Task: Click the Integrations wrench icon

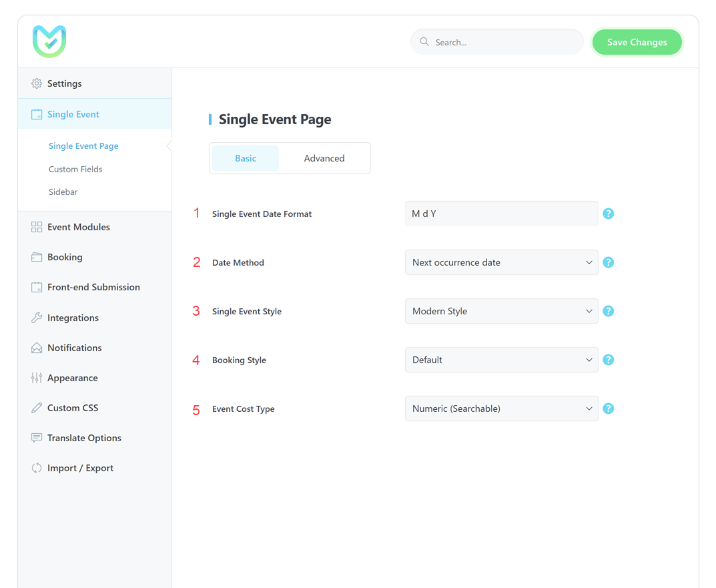Action: coord(37,318)
